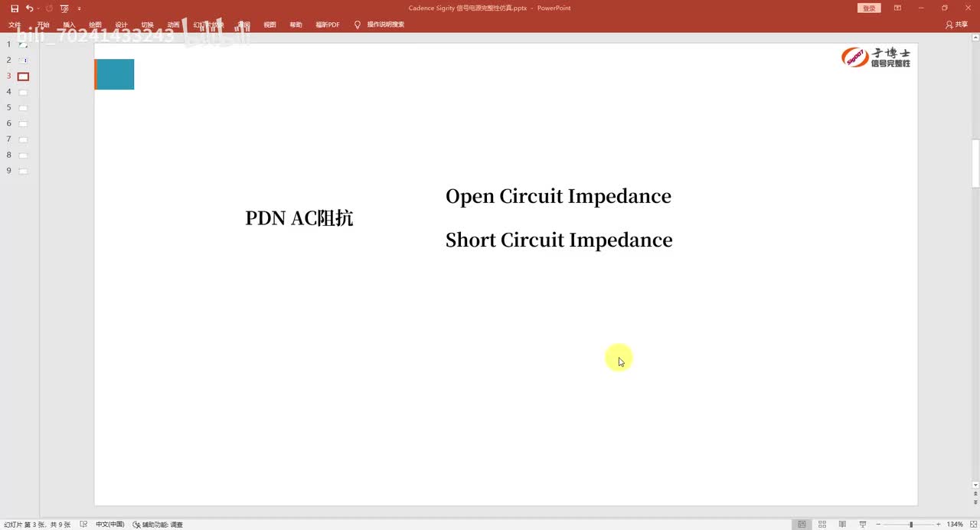Select slide 9 thumbnail
Image resolution: width=980 pixels, height=530 pixels.
coord(23,171)
